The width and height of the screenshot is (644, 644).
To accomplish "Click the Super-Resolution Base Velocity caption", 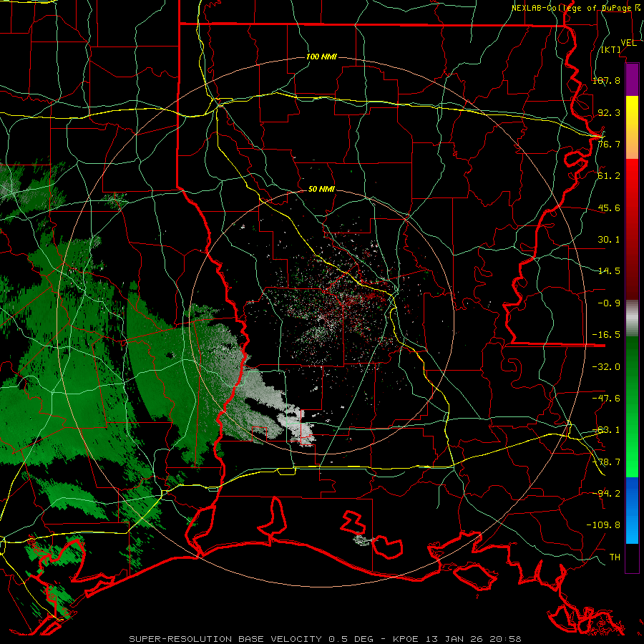I will pos(325,639).
